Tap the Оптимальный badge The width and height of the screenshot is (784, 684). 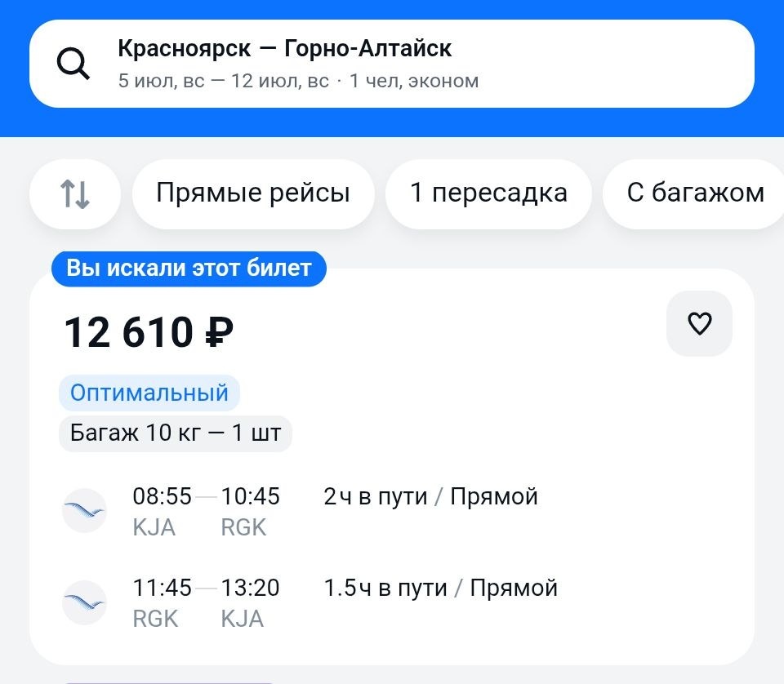tap(149, 393)
